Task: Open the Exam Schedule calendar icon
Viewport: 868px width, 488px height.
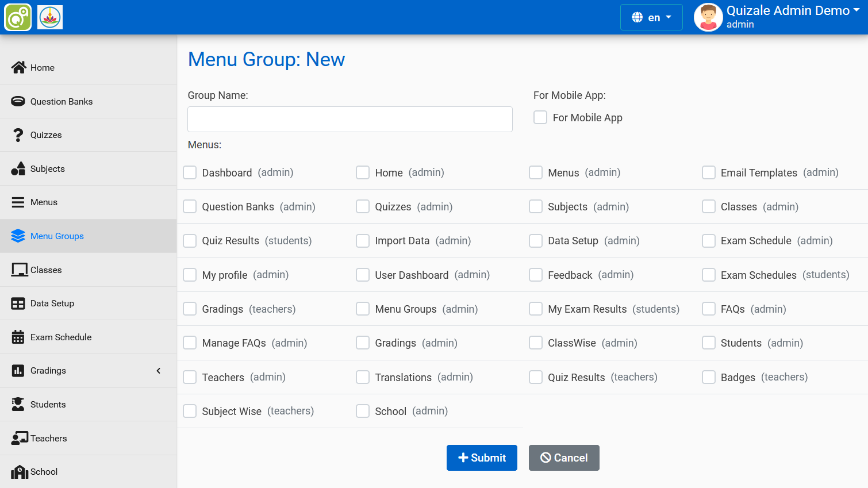Action: click(17, 337)
